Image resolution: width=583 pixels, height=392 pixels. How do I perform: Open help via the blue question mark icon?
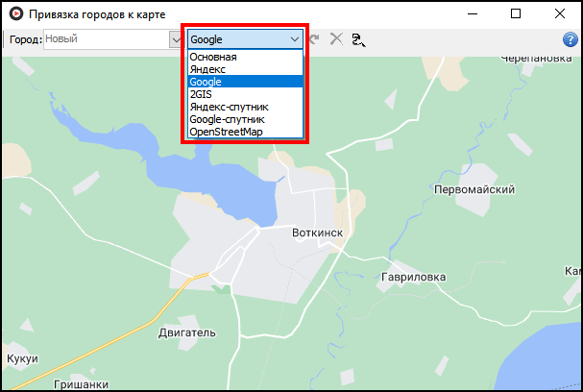[570, 39]
